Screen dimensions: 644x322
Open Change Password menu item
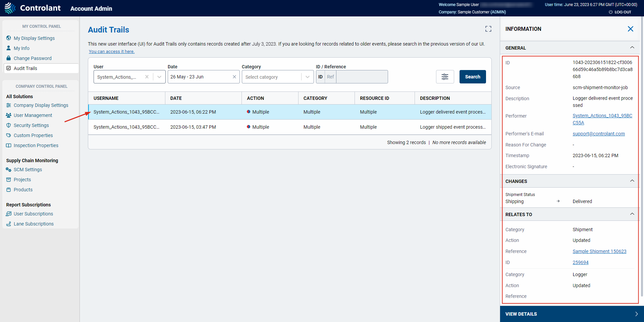(33, 58)
